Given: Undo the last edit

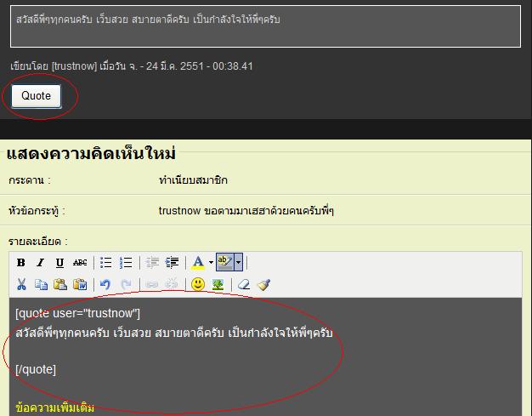Looking at the screenshot, I should tap(105, 284).
